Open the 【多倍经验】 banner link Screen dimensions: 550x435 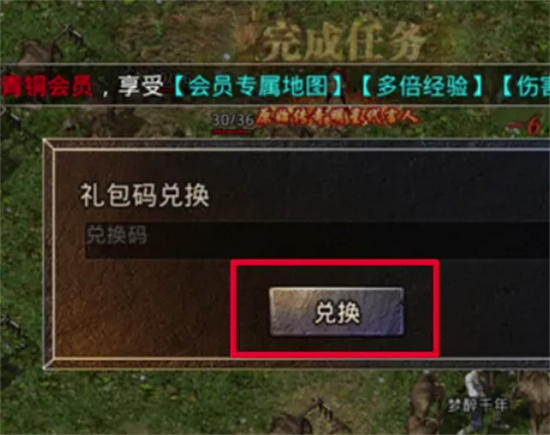pyautogui.click(x=422, y=86)
